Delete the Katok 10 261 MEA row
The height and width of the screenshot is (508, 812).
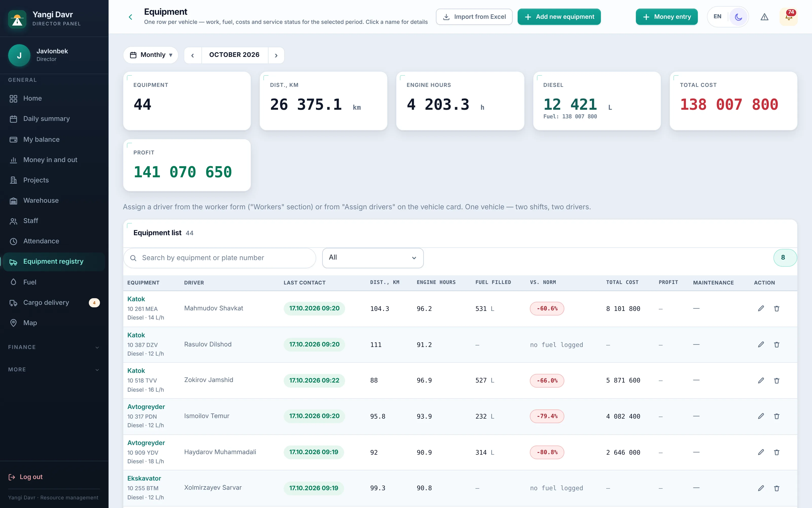(x=776, y=308)
